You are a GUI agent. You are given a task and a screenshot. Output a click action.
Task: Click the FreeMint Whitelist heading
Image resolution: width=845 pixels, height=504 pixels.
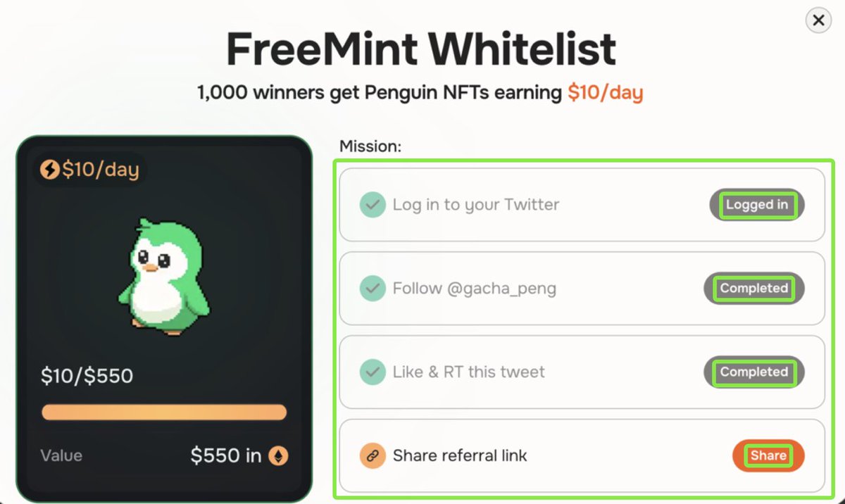(x=421, y=49)
